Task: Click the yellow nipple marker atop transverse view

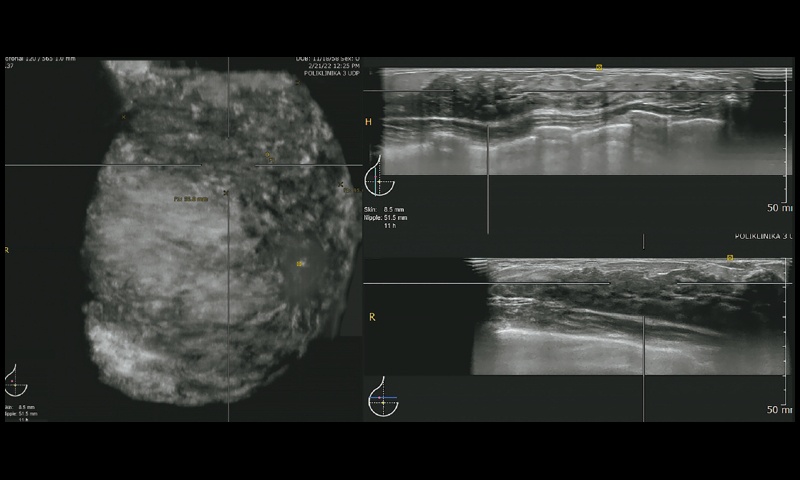Action: click(x=599, y=67)
